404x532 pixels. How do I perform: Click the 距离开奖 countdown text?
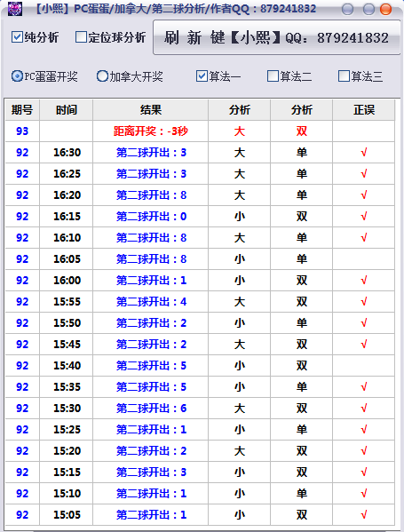tap(151, 131)
